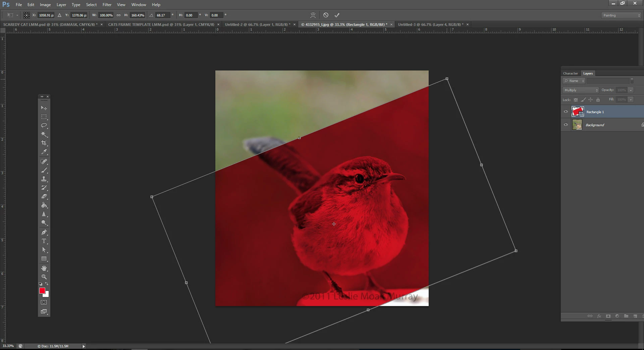Select the Zoom tool
Viewport: 644px width, 350px height.
[44, 277]
